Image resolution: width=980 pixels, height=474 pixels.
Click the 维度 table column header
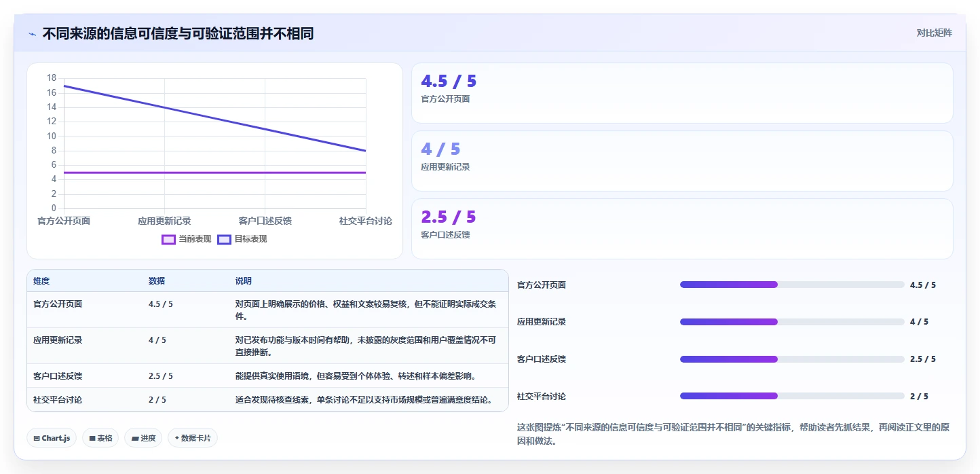coord(41,281)
